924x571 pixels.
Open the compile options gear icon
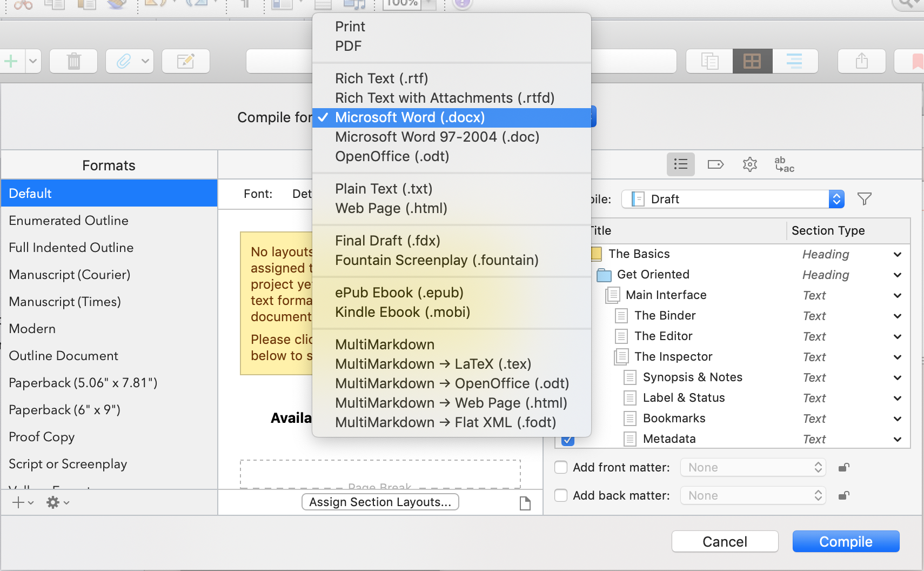tap(750, 164)
